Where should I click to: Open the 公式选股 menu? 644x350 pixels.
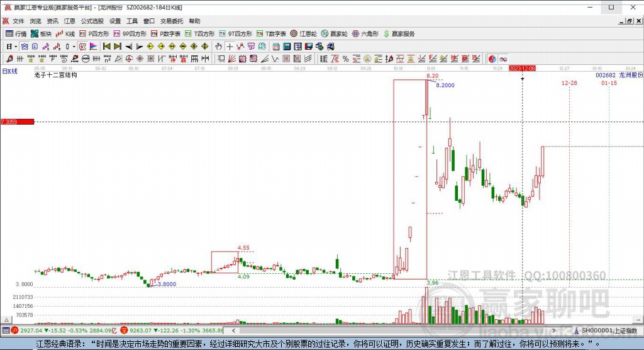91,21
